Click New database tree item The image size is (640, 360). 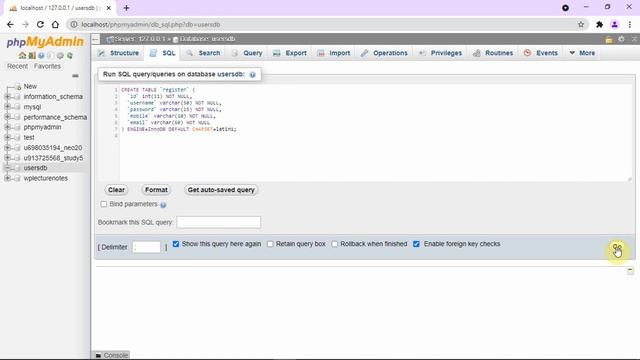pos(30,87)
